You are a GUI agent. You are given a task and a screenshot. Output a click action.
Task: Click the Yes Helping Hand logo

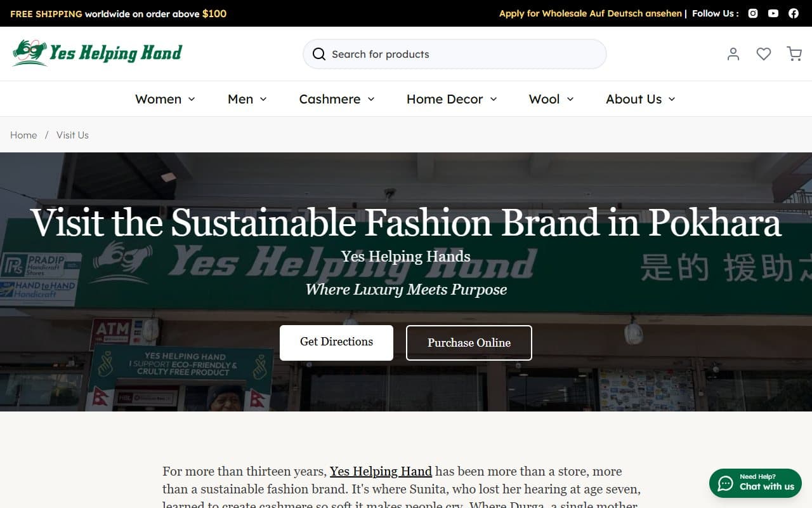[x=97, y=53]
